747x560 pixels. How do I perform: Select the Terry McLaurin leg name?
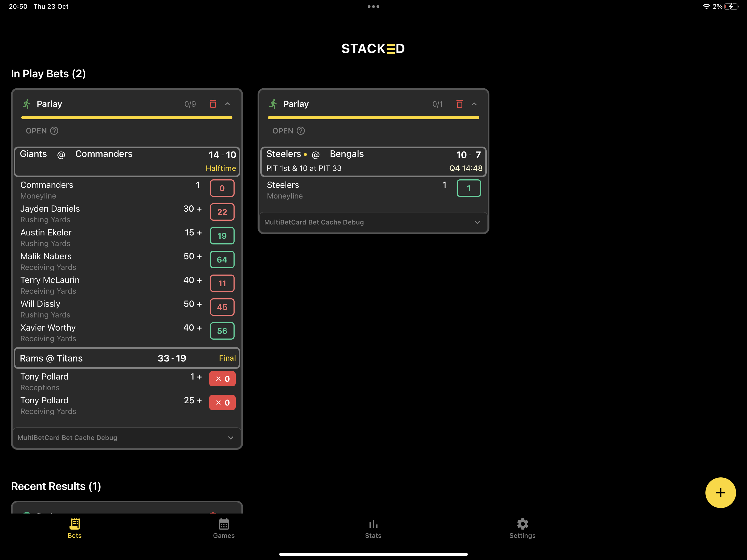pyautogui.click(x=50, y=280)
